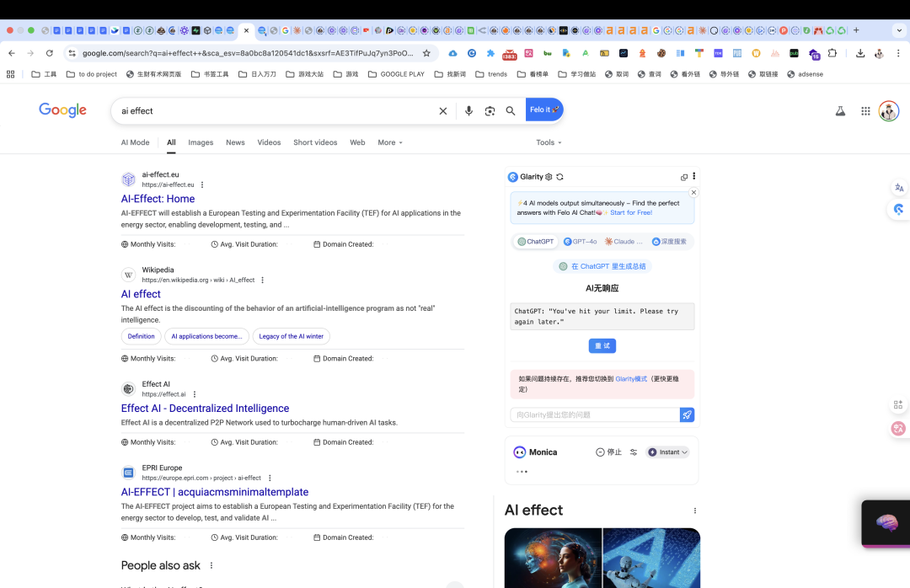This screenshot has width=910, height=588.
Task: Switch to the Images tab
Action: click(201, 142)
